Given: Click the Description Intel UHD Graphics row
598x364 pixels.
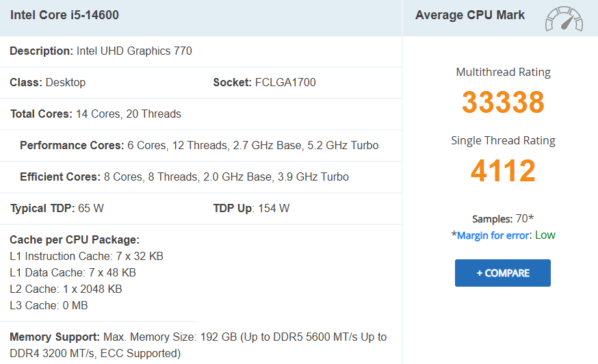Looking at the screenshot, I should [101, 51].
